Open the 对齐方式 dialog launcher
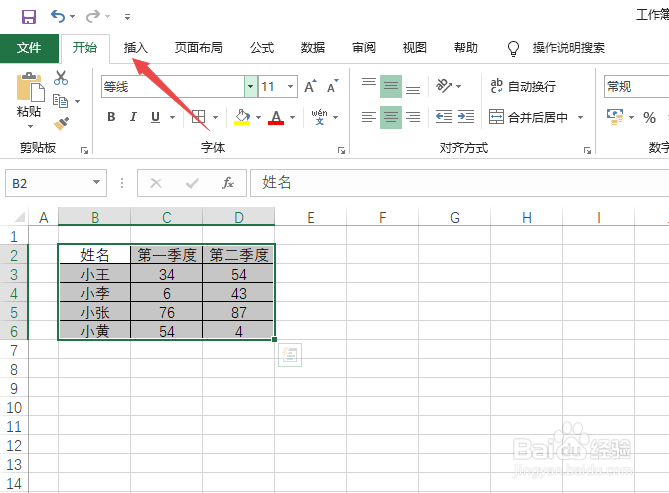 point(588,150)
